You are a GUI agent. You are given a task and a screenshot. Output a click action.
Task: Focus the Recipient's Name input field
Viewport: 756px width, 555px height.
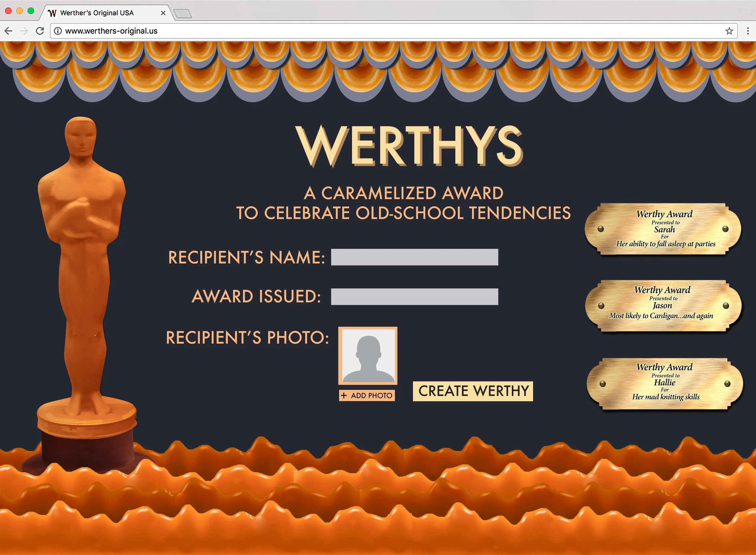(414, 257)
